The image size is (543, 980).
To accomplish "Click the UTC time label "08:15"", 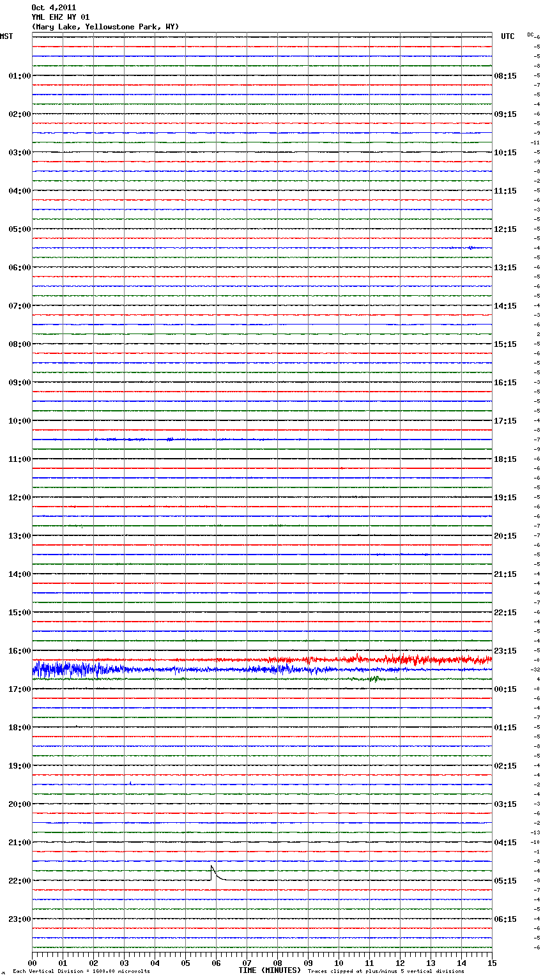I will pos(505,76).
